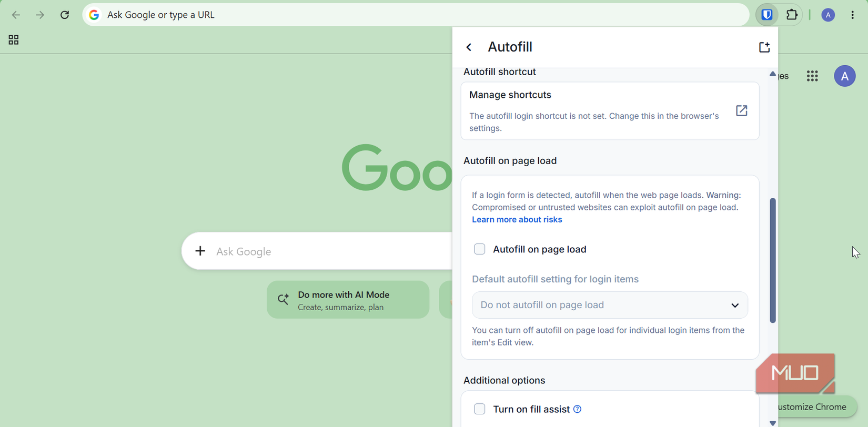The image size is (868, 427).
Task: Click the Autofill panel heading
Action: click(x=510, y=47)
